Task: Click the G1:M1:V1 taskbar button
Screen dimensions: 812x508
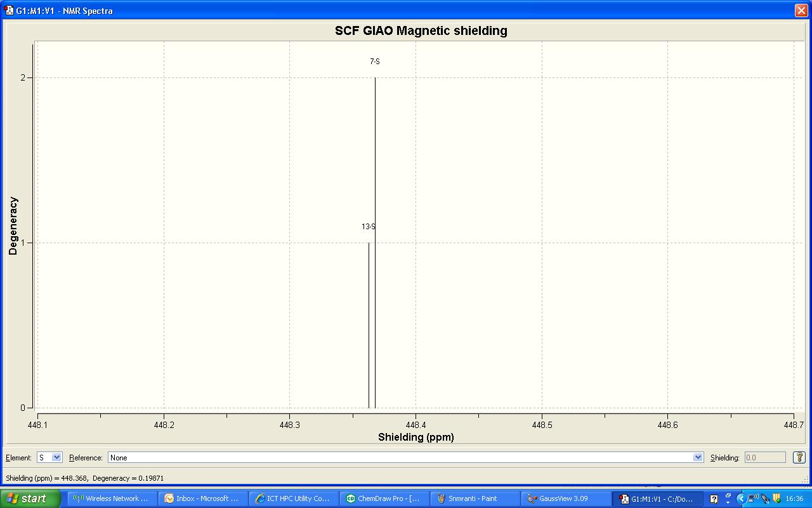Action: [658, 498]
